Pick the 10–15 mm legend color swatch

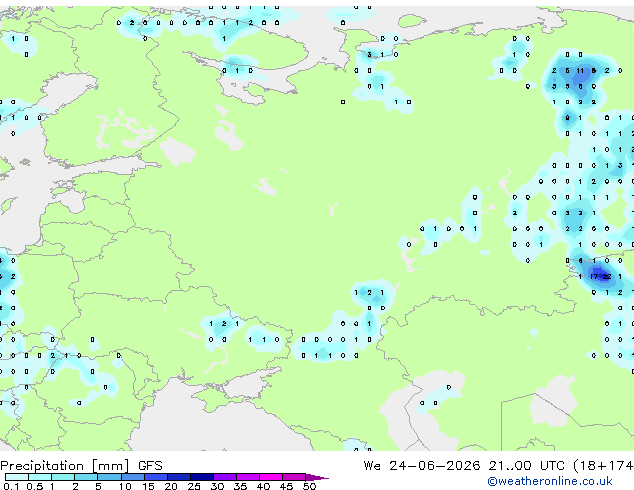coord(133,477)
